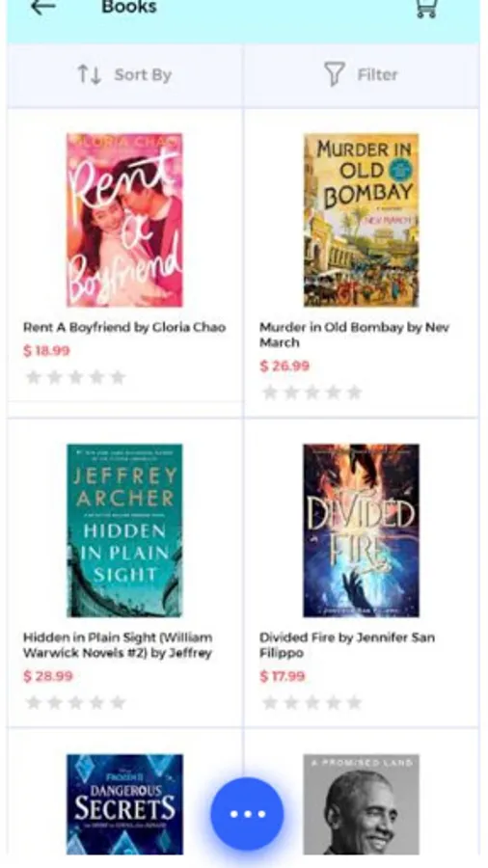The width and height of the screenshot is (488, 868).
Task: Open the Dangerous Secrets book cover
Action: pyautogui.click(x=124, y=803)
